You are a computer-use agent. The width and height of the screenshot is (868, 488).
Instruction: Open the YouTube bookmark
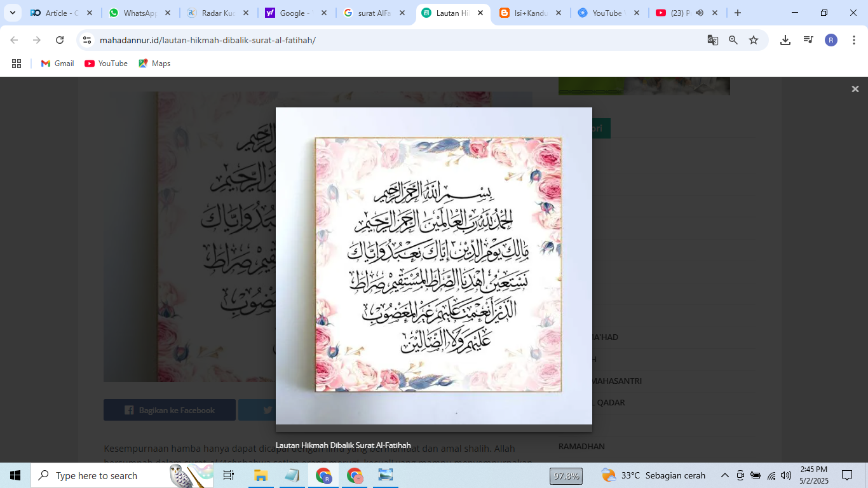[x=106, y=64]
